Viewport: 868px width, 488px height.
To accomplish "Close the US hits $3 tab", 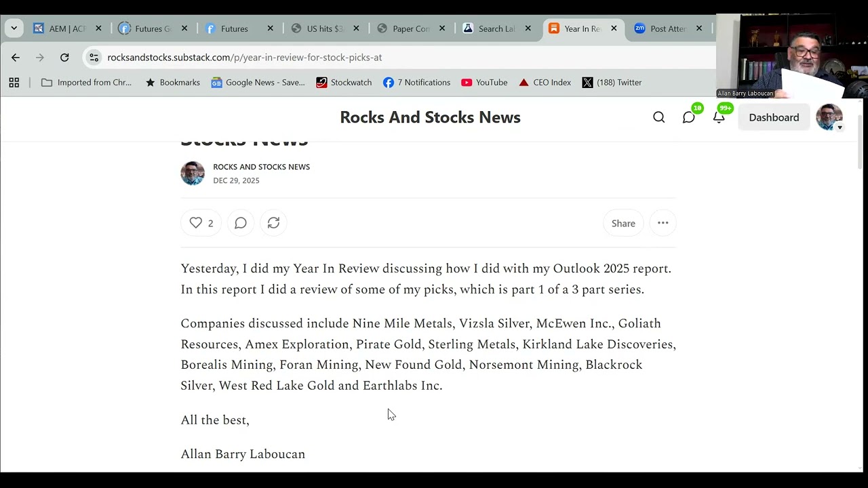I will pos(356,28).
